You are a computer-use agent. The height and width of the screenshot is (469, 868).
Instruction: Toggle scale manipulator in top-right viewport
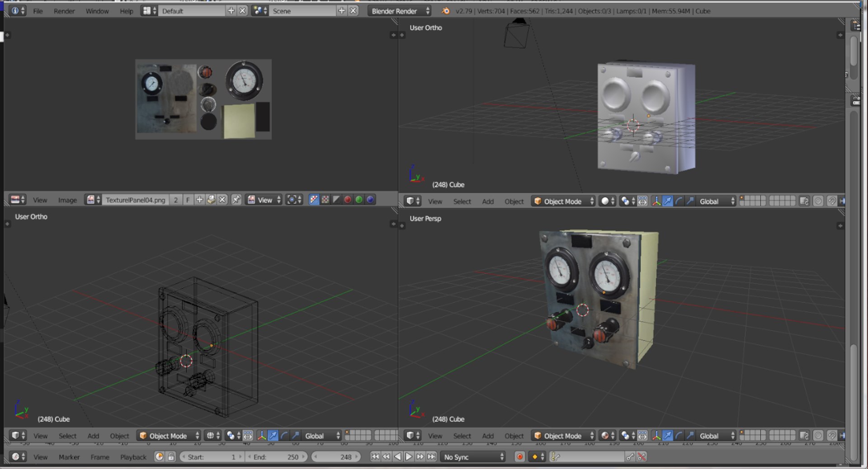(690, 201)
